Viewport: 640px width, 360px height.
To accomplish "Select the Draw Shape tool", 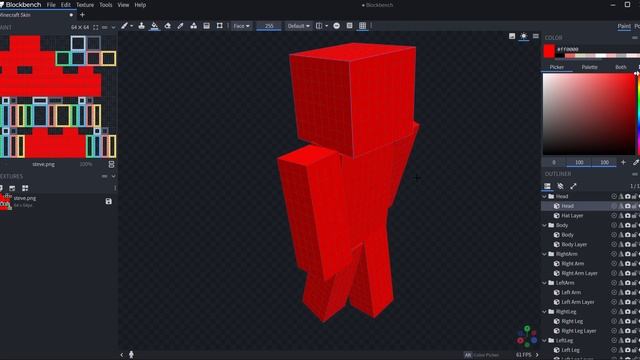I will (x=193, y=26).
